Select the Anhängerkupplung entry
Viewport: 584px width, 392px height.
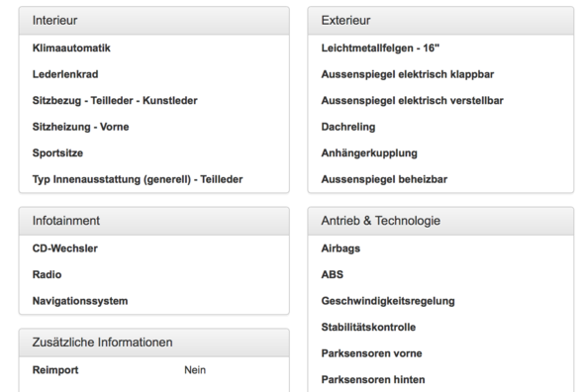click(369, 153)
